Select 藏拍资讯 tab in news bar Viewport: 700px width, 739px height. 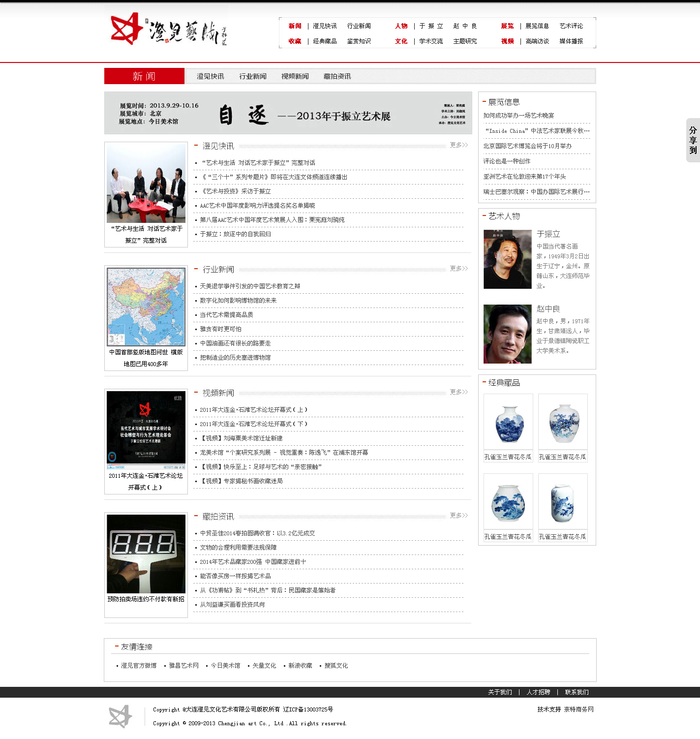pyautogui.click(x=337, y=76)
